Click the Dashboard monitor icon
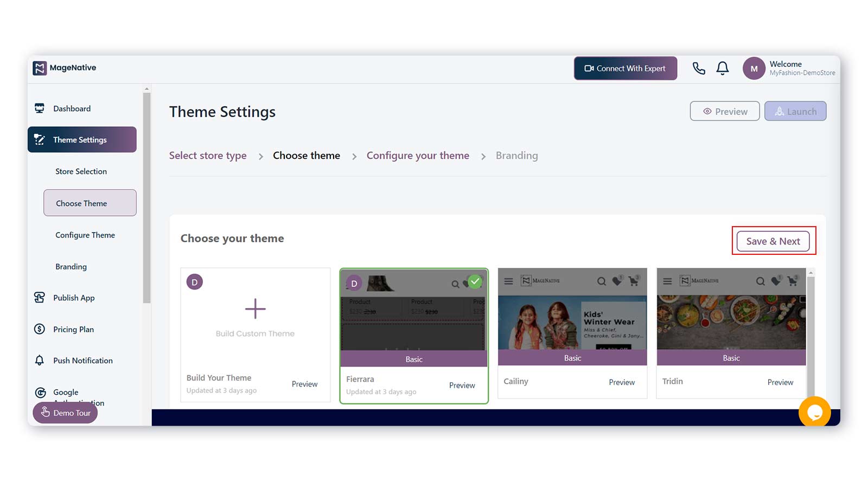 [x=40, y=108]
